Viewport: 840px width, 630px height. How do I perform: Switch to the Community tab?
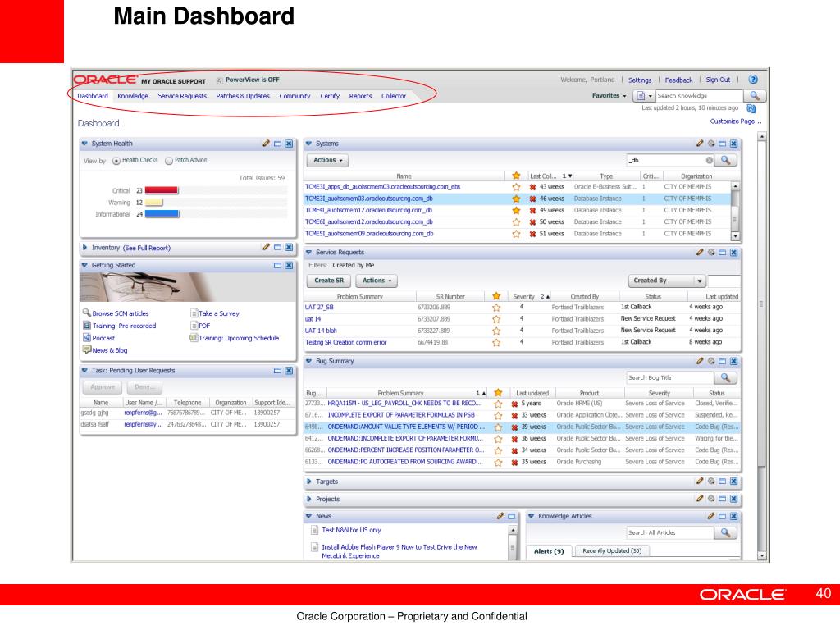tap(294, 96)
